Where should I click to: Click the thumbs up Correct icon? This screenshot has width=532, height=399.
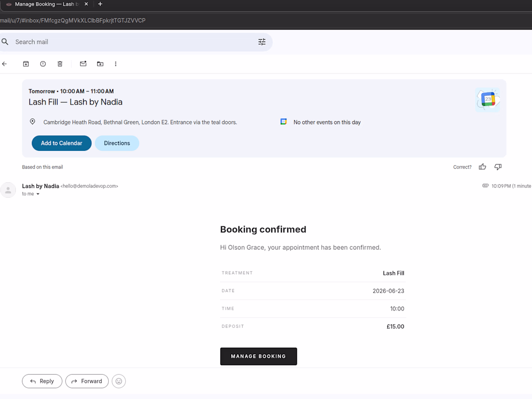click(483, 166)
